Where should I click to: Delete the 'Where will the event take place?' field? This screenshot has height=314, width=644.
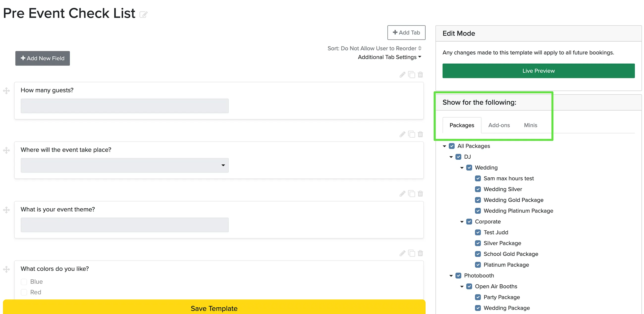point(421,134)
